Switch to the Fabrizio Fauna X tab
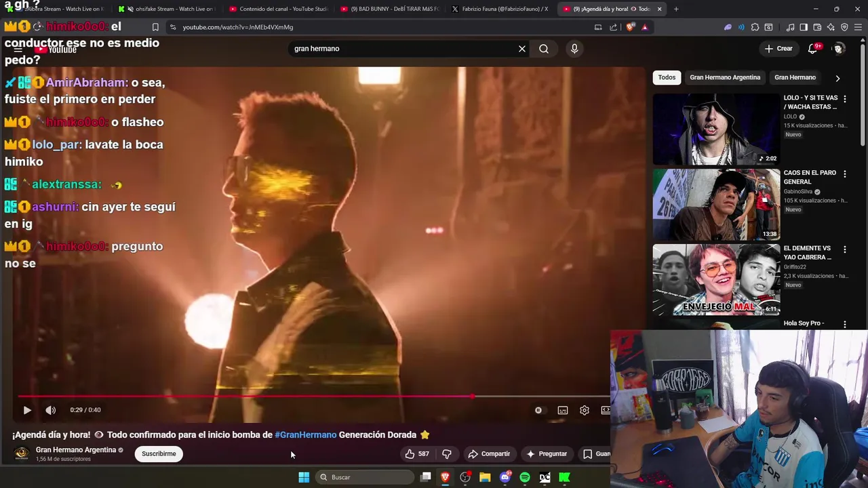The width and height of the screenshot is (868, 488). 502,9
